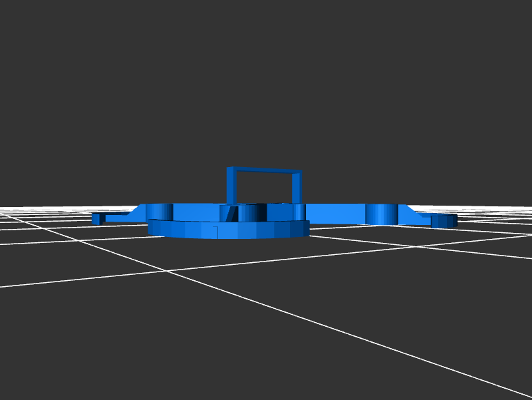Click the dark slanted face left of center cylinder
Image resolution: width=532 pixels, height=400 pixels.
231,213
